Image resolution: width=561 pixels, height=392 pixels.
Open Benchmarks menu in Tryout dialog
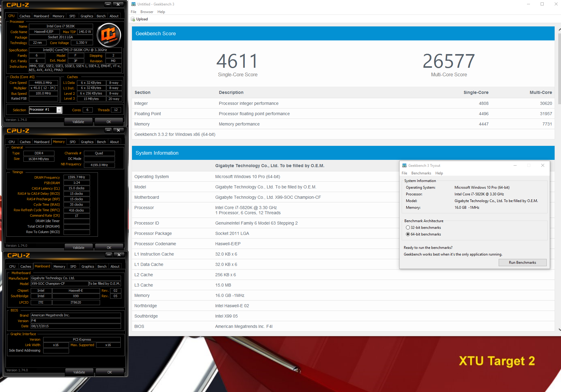[x=421, y=173]
